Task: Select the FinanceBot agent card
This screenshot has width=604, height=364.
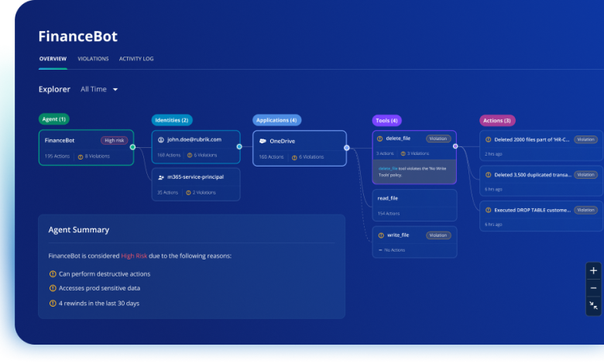Action: (86, 148)
